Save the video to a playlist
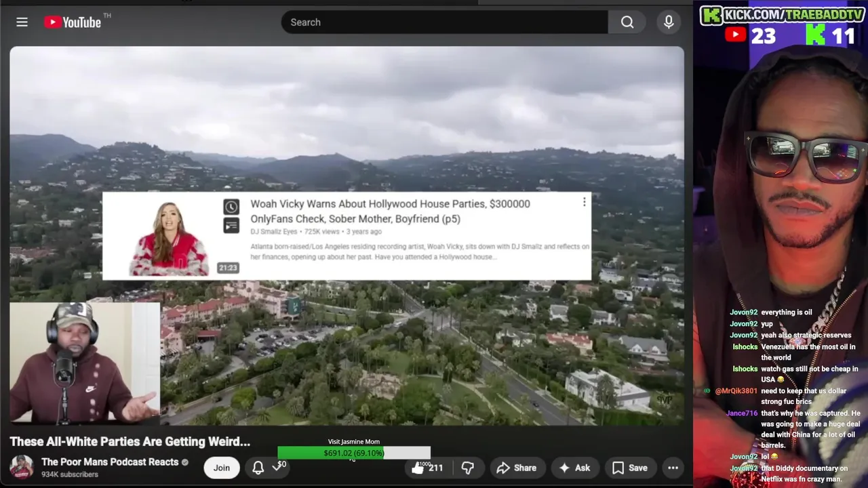 pos(630,468)
